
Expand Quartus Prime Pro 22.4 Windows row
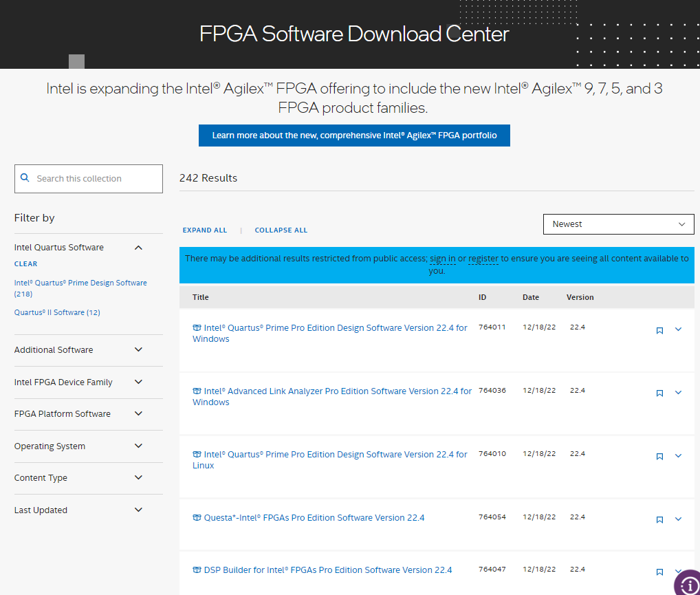[678, 329]
